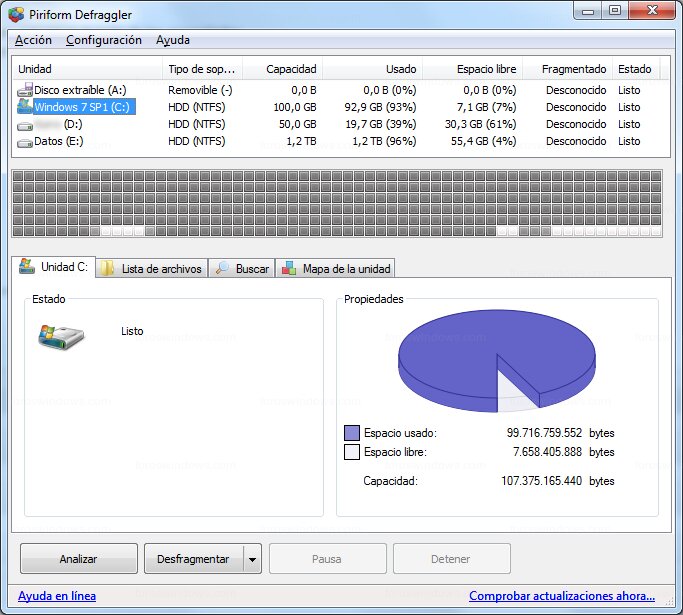Screen dimensions: 683x615
Task: Click the drive icon on Unidad C: tab
Action: pos(27,266)
